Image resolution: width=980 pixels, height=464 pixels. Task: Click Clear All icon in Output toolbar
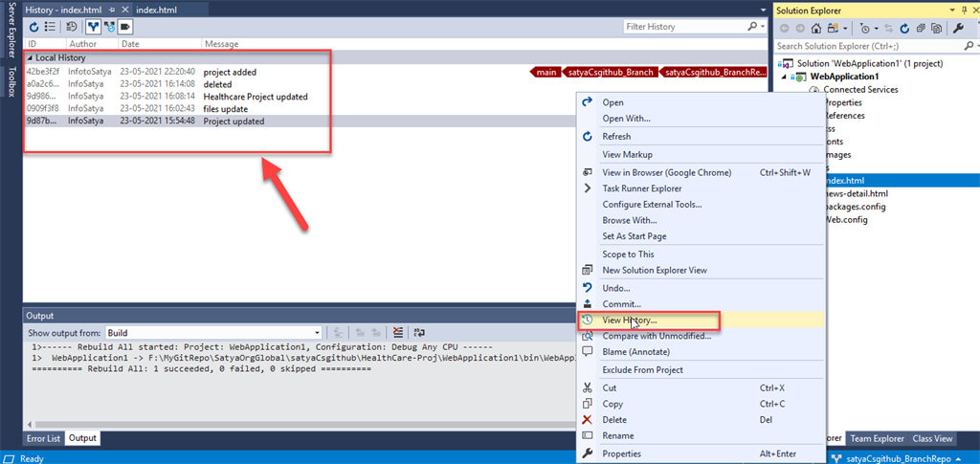tap(397, 333)
